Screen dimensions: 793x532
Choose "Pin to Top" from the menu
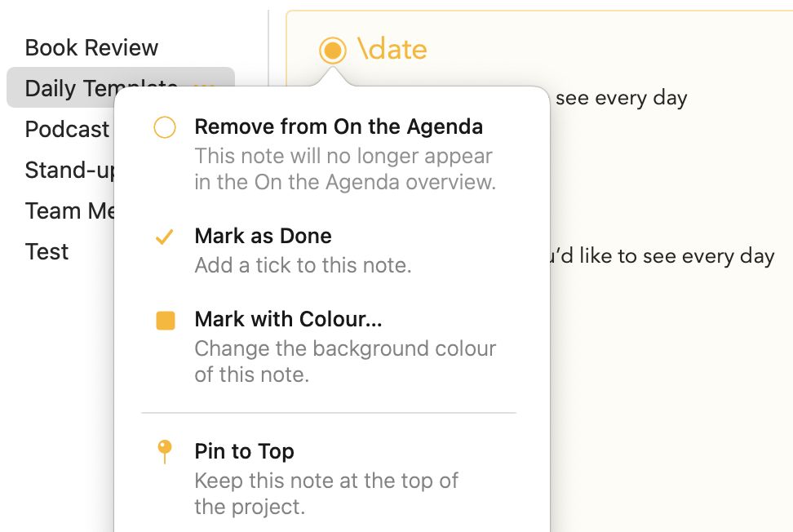click(244, 451)
